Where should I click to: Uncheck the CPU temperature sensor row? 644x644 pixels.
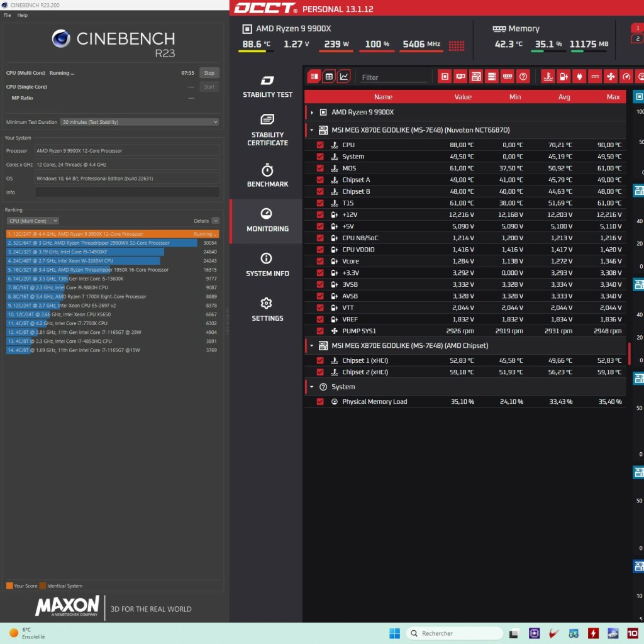[x=320, y=145]
